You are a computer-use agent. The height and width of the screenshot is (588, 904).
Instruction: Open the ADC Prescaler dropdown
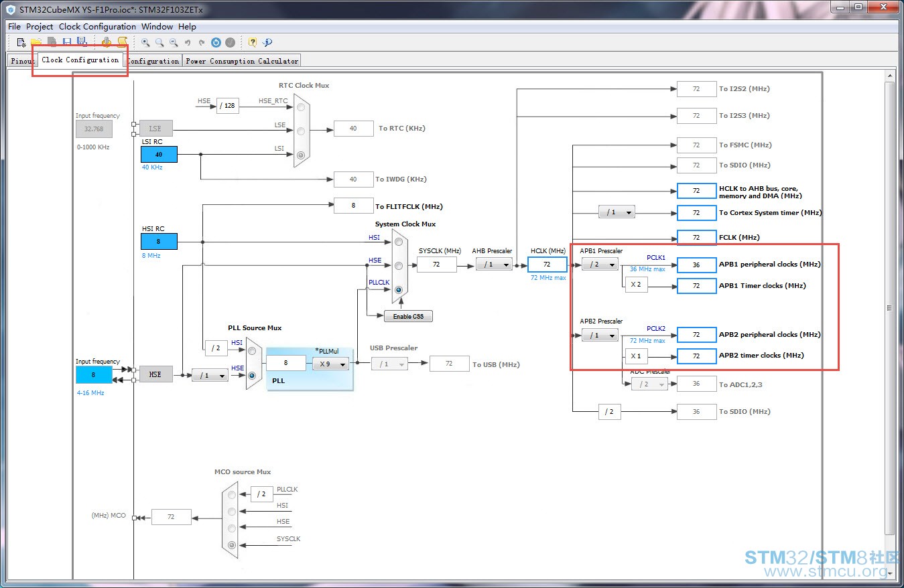click(x=649, y=384)
